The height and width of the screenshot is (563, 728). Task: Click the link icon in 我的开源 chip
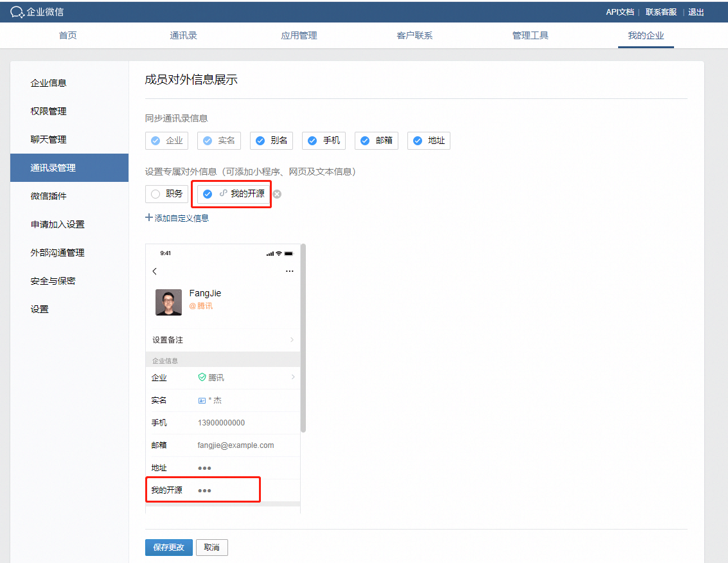click(x=223, y=193)
